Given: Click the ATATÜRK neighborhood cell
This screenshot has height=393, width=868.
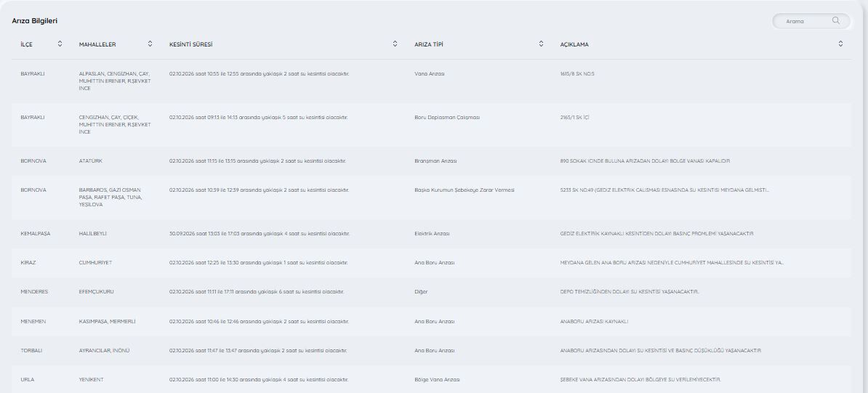Looking at the screenshot, I should (x=91, y=161).
